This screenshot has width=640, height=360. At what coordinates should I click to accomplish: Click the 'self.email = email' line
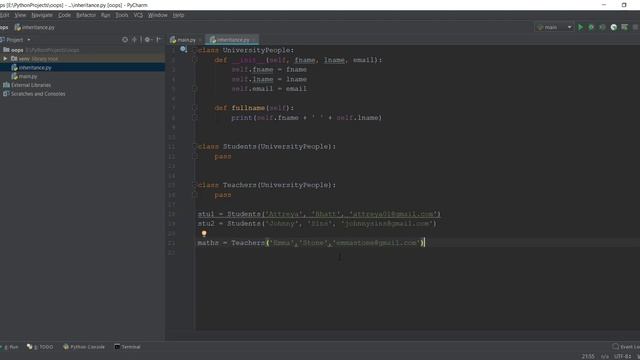269,89
